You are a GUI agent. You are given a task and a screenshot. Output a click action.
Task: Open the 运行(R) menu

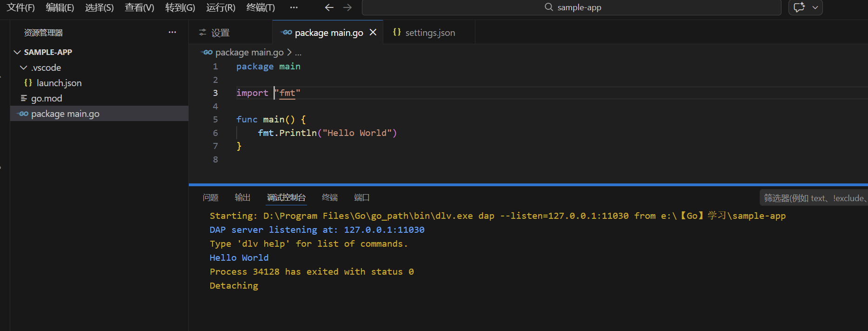(220, 7)
